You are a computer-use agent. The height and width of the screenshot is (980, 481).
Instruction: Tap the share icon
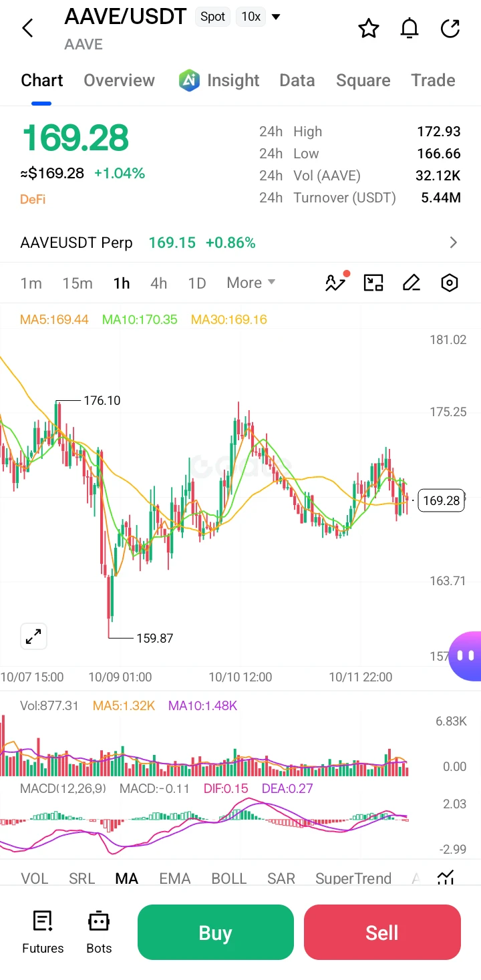tap(451, 29)
